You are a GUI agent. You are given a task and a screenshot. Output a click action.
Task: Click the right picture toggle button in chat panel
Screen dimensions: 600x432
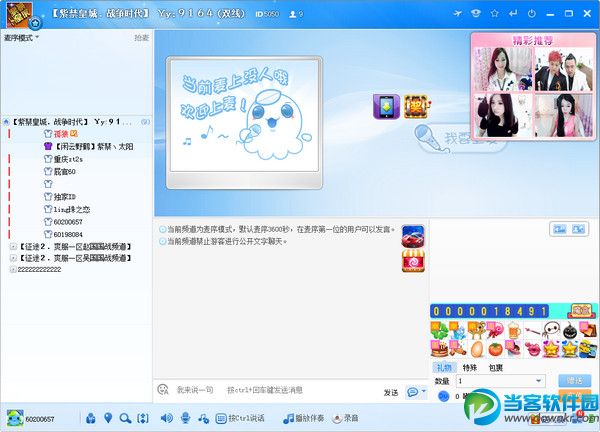coord(578,229)
